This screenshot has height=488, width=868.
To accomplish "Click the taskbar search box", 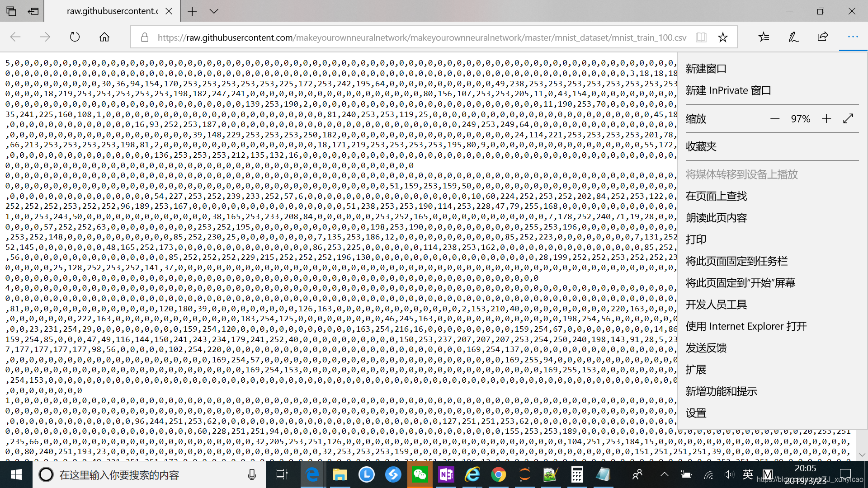I will point(149,474).
